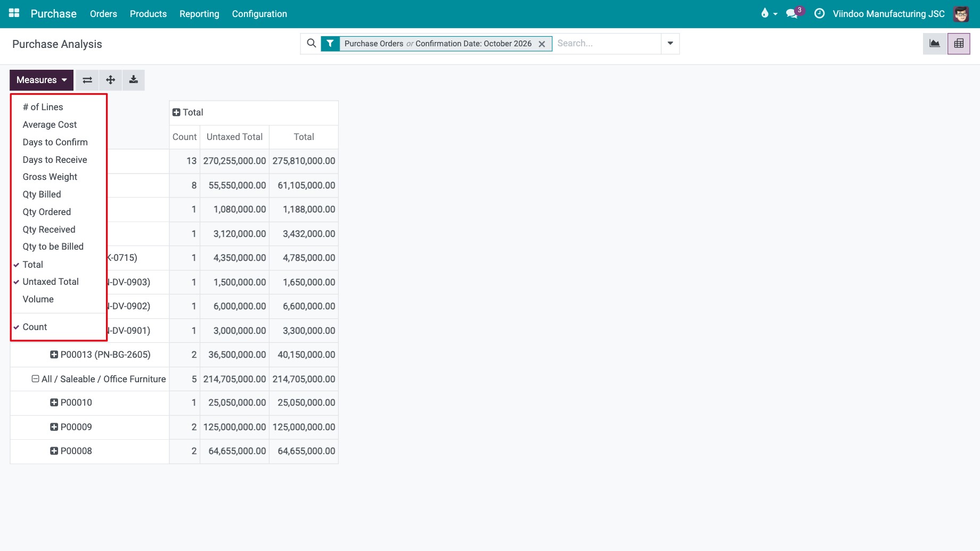This screenshot has width=980, height=551.
Task: Uncheck the Untaxed Total measure
Action: (x=59, y=282)
